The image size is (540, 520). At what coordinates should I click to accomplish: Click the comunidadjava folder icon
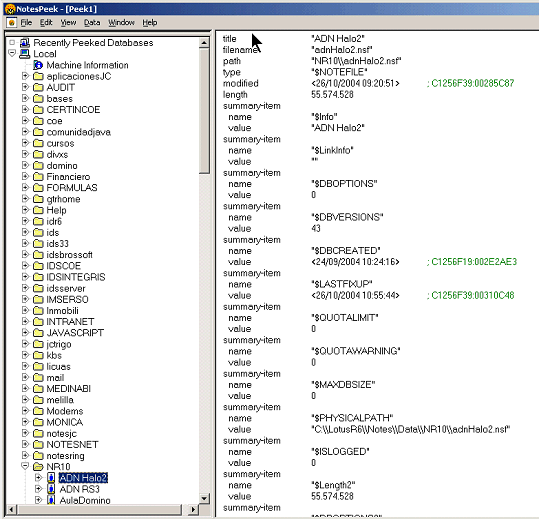pyautogui.click(x=38, y=132)
